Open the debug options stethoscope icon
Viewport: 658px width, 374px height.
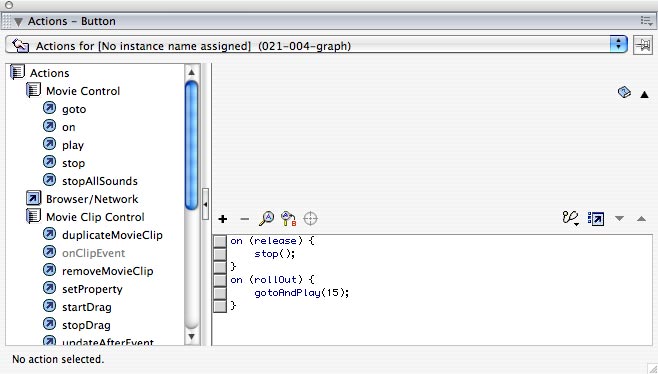tap(571, 218)
